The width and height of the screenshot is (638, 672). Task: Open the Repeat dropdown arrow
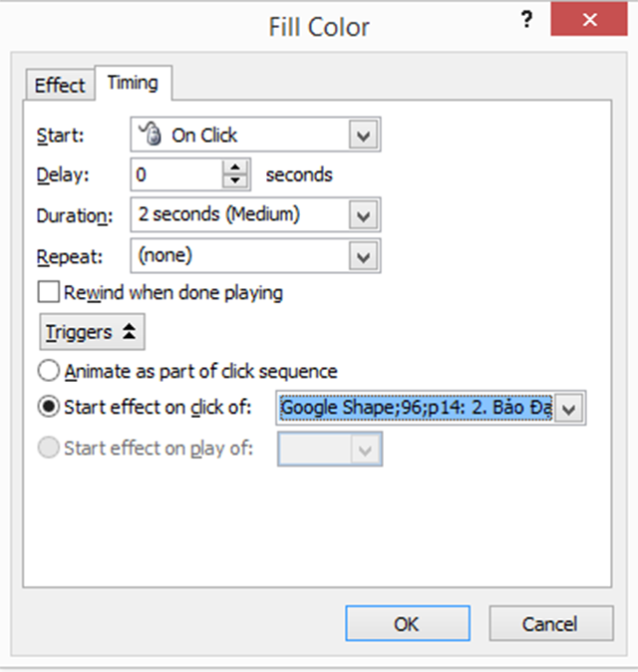(x=363, y=256)
